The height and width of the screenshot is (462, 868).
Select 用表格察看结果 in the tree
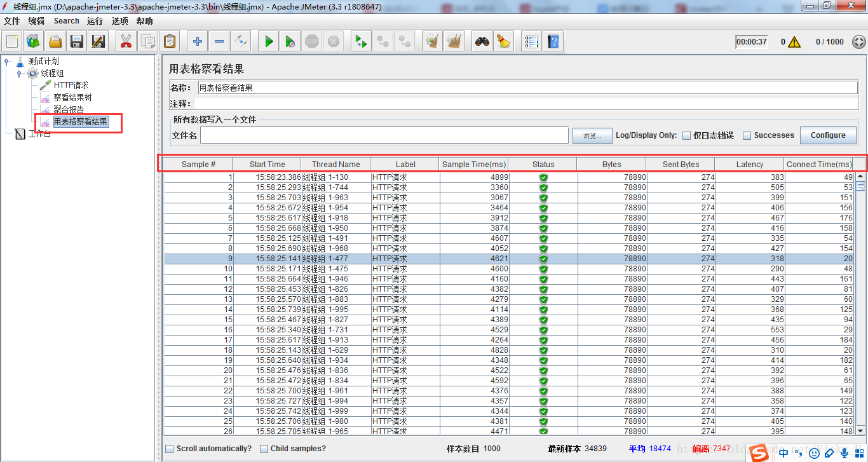(81, 121)
